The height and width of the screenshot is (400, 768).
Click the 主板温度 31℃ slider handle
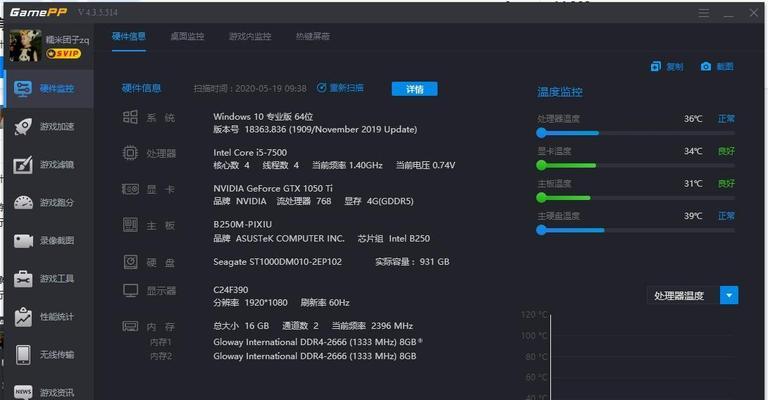click(x=541, y=198)
